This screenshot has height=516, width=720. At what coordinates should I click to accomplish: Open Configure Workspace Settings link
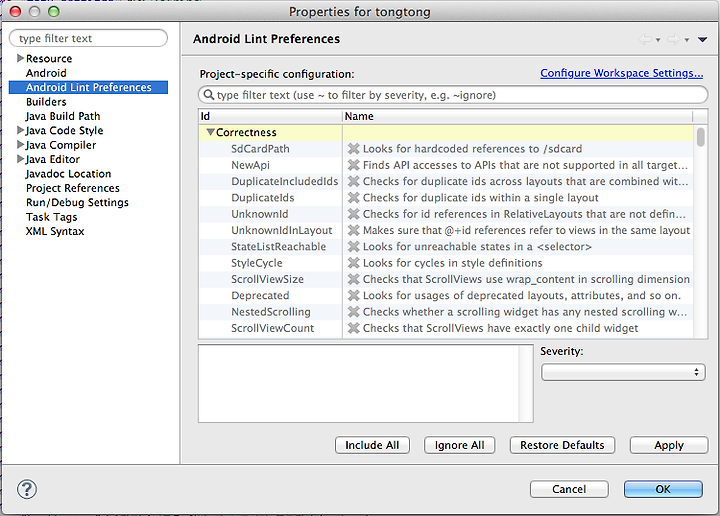pos(621,73)
